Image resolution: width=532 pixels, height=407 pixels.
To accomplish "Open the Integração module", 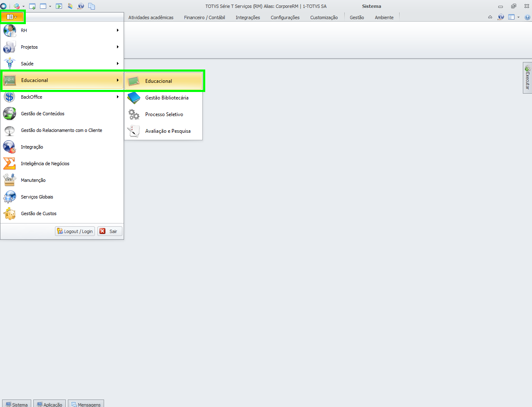I will point(62,147).
